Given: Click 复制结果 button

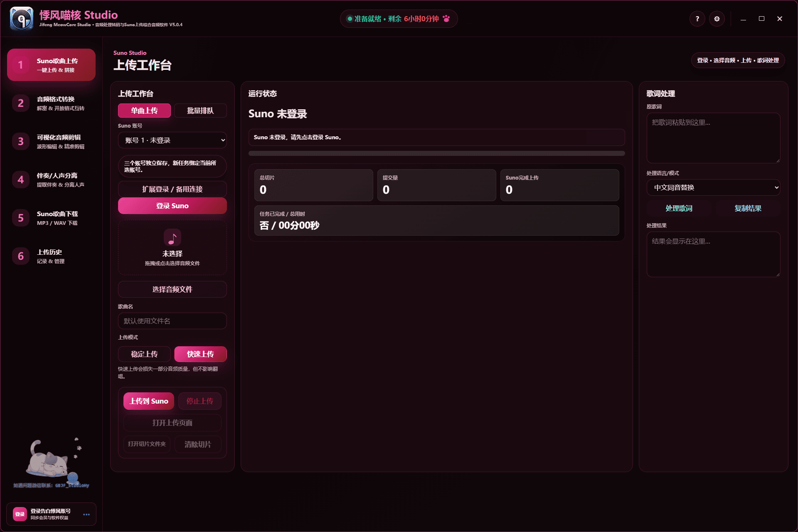Looking at the screenshot, I should point(748,208).
